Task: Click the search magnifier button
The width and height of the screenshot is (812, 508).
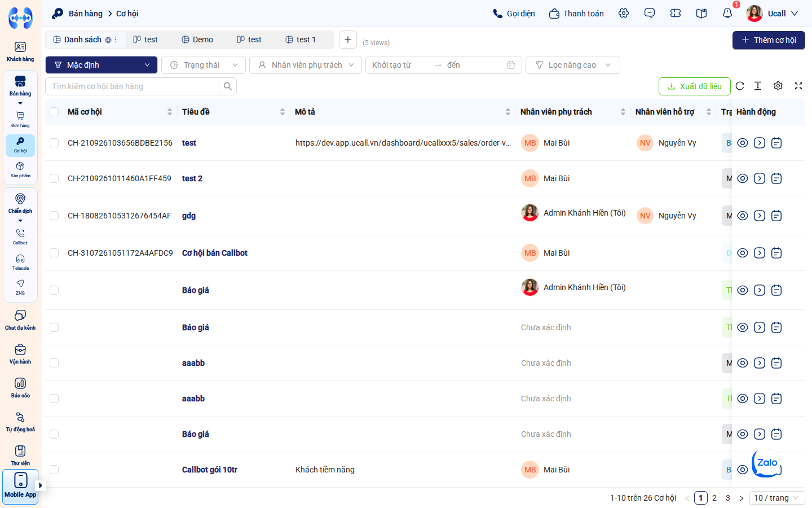Action: [x=228, y=86]
